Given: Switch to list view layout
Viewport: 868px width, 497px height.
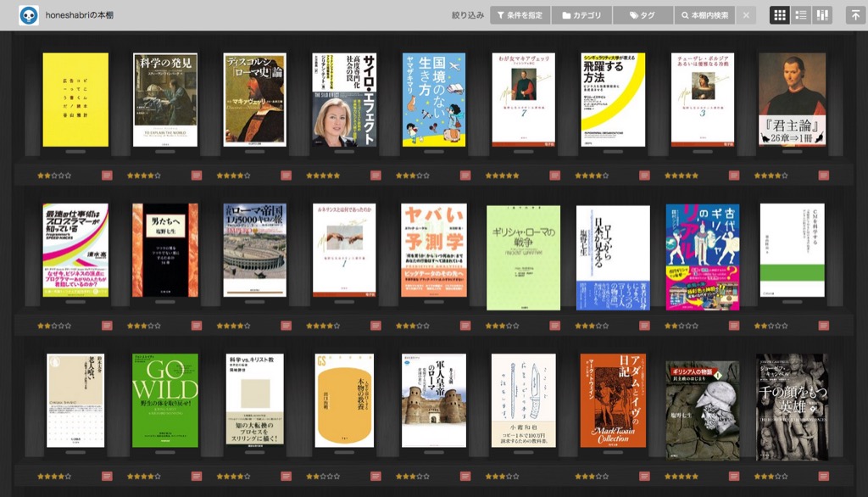Looking at the screenshot, I should tap(801, 15).
